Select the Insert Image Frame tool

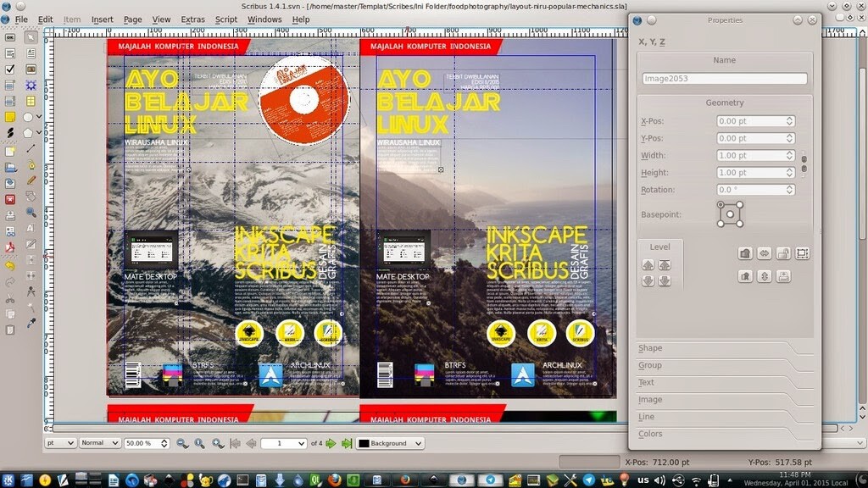pos(31,69)
